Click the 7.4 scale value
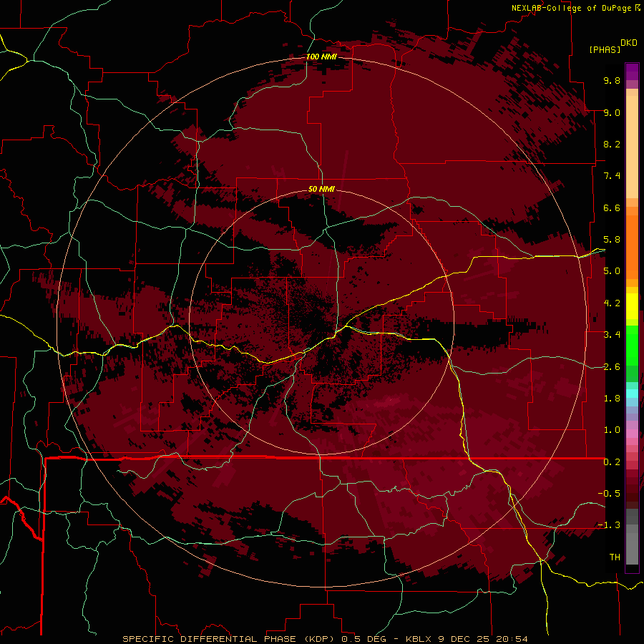Screen dimensions: 644x644 tap(612, 176)
